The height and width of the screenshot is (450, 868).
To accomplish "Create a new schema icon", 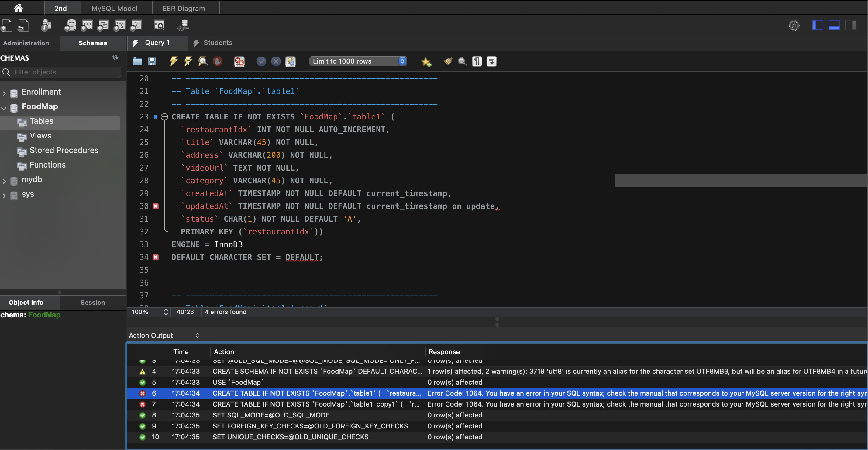I will coord(70,25).
